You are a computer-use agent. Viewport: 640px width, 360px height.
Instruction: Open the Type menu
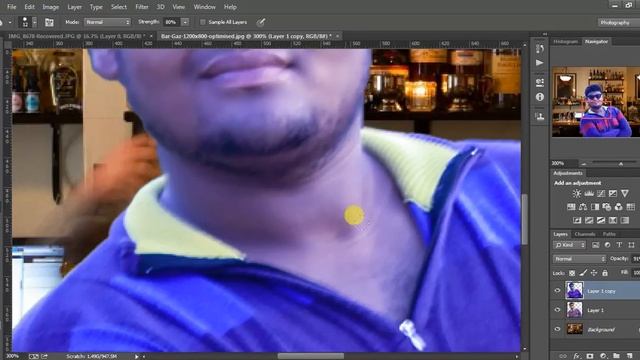(96, 7)
